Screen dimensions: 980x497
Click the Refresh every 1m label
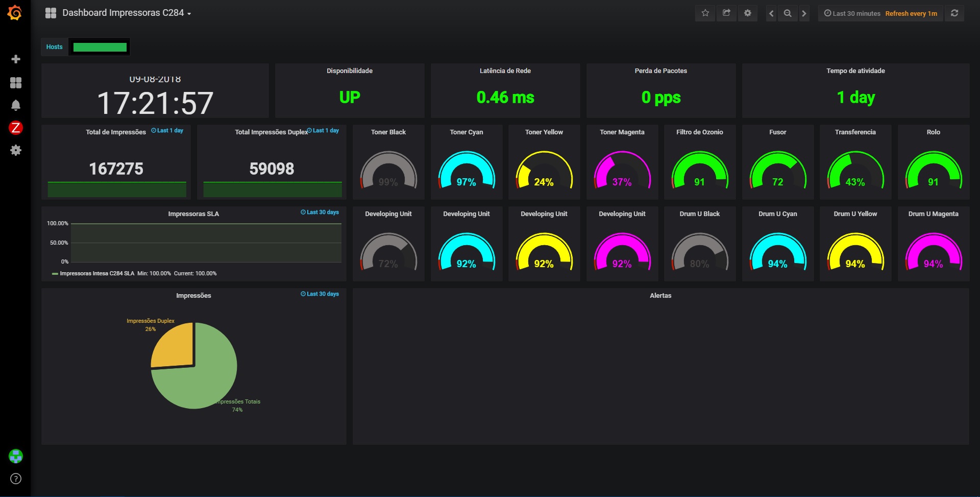(x=911, y=14)
